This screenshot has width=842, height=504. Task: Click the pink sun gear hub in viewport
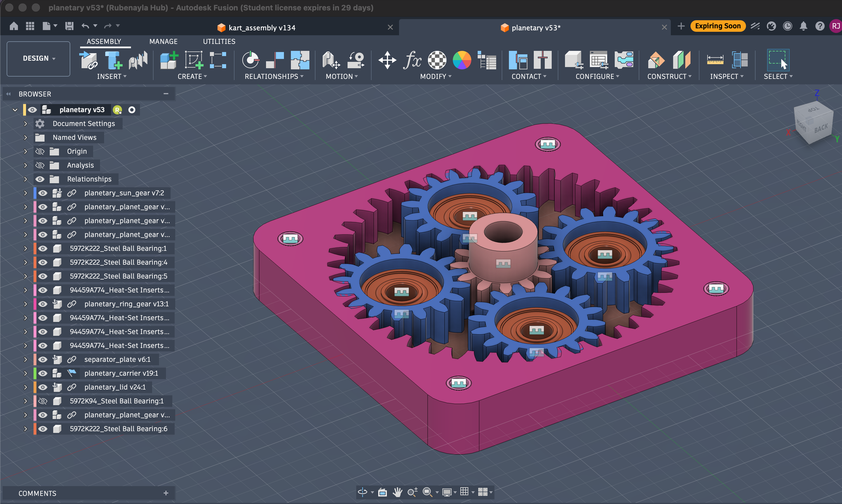pos(503,248)
